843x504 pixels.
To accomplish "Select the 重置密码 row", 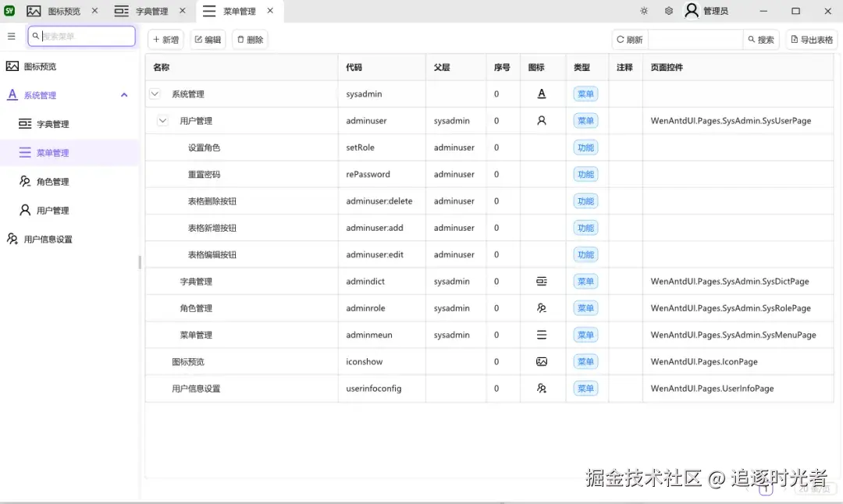I will pos(489,174).
